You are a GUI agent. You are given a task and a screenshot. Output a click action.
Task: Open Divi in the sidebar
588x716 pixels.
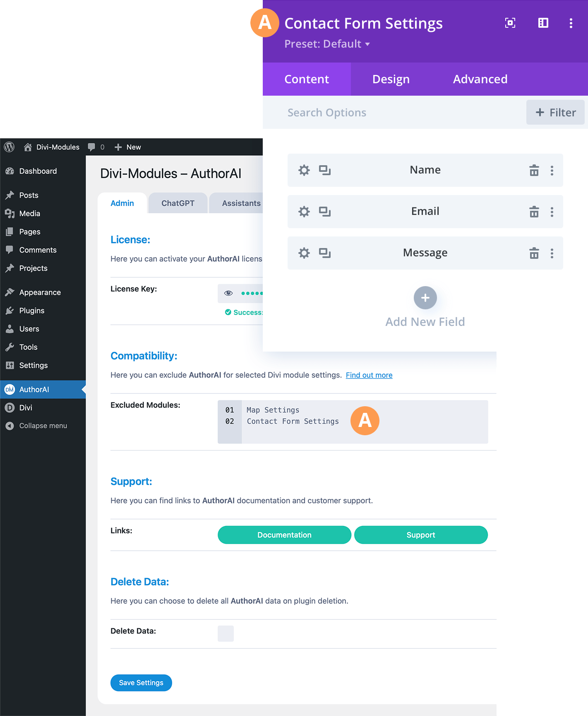[43, 407]
